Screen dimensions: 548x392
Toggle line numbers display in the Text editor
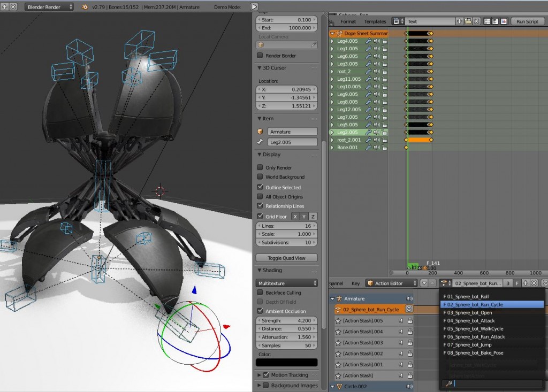(x=488, y=21)
